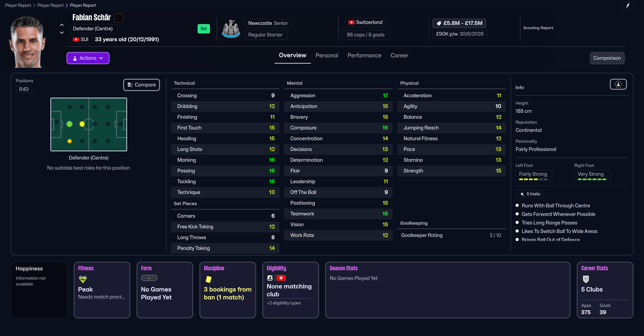Click the Switzerland flag next to nationality
This screenshot has height=336, width=644.
click(351, 22)
